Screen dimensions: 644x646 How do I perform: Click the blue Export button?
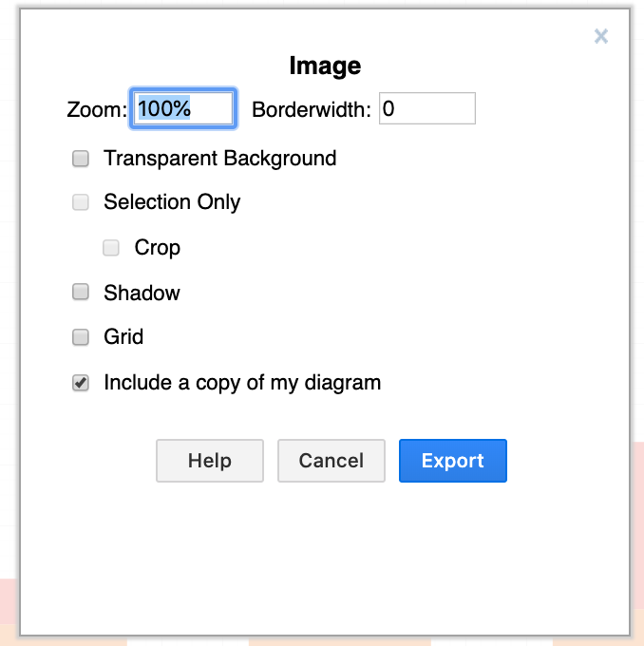point(453,461)
